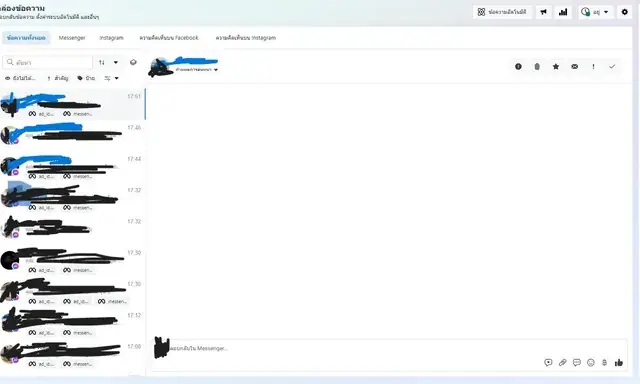
Task: Mark conversation done with checkmark icon
Action: (612, 67)
